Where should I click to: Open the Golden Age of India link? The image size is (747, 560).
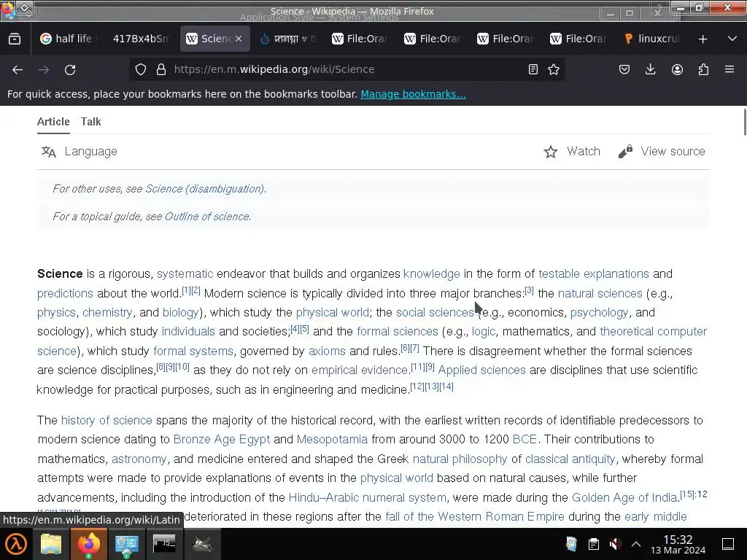(x=624, y=497)
